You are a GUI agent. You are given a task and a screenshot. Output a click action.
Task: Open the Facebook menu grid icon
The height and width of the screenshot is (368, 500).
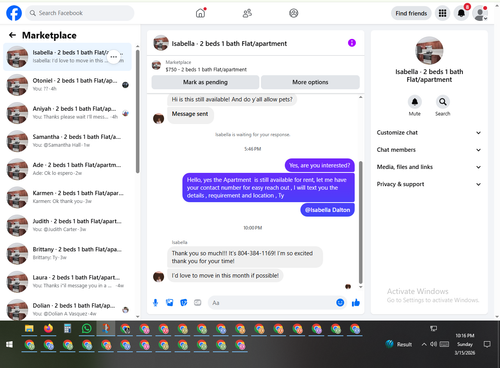[442, 13]
